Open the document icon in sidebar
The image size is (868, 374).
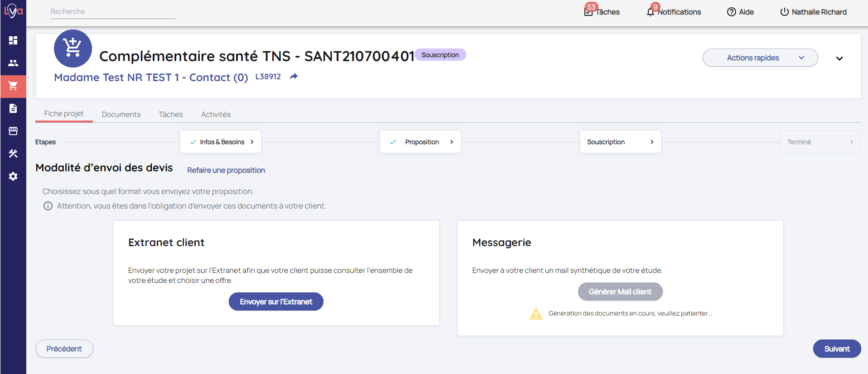coord(13,108)
